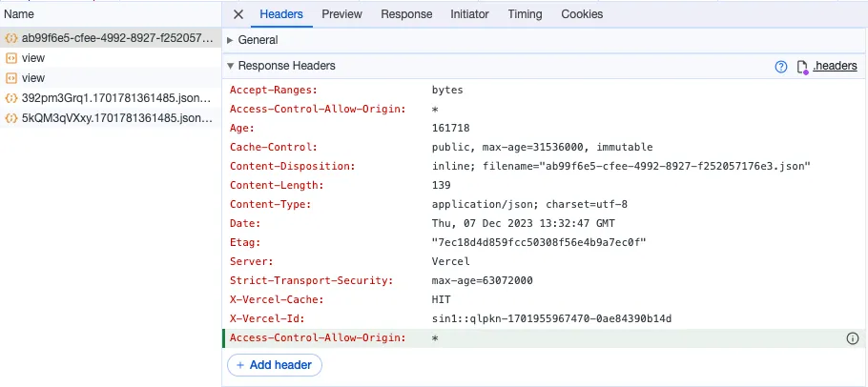Image resolution: width=868 pixels, height=387 pixels.
Task: Click the Age value 161718
Action: (450, 129)
